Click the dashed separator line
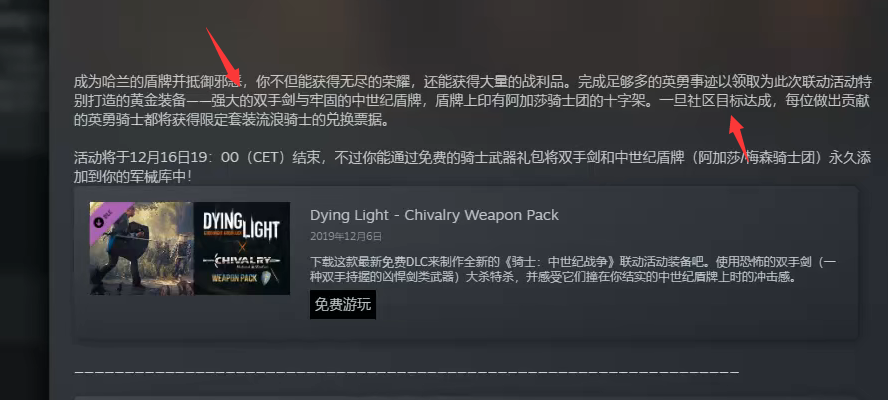Viewport: 888px width, 400px height. click(407, 372)
